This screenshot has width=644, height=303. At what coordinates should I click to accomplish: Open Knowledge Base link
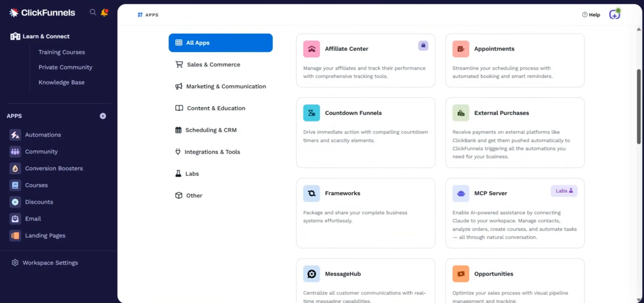61,82
